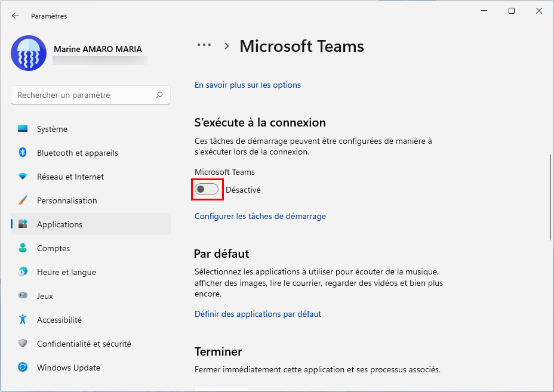The width and height of the screenshot is (554, 392).
Task: Focus the Rechercher un paramètre search field
Action: (91, 95)
